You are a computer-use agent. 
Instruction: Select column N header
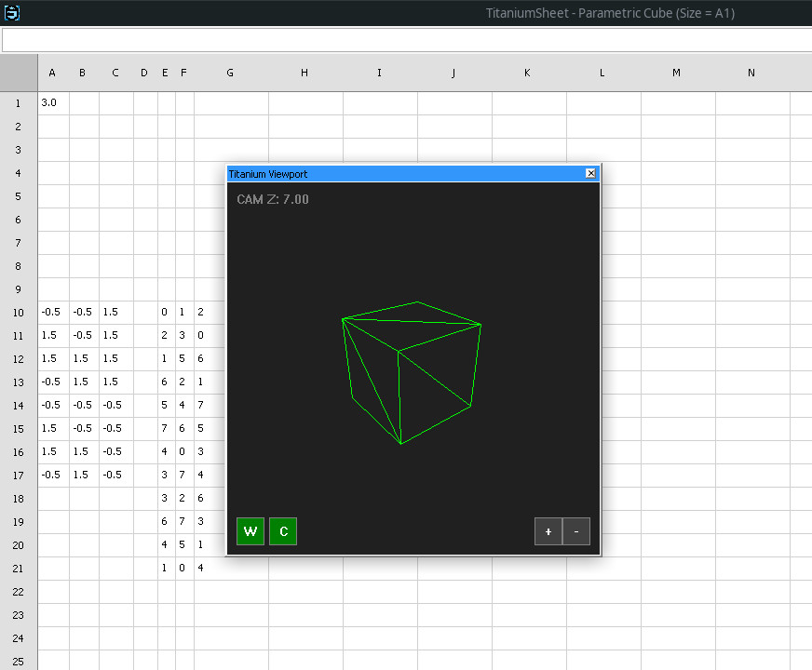click(751, 73)
